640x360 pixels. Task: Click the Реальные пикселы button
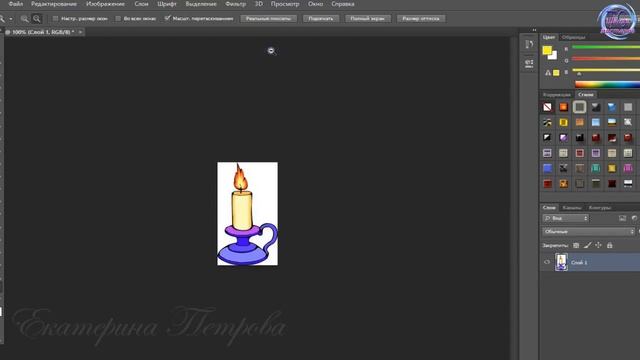268,18
